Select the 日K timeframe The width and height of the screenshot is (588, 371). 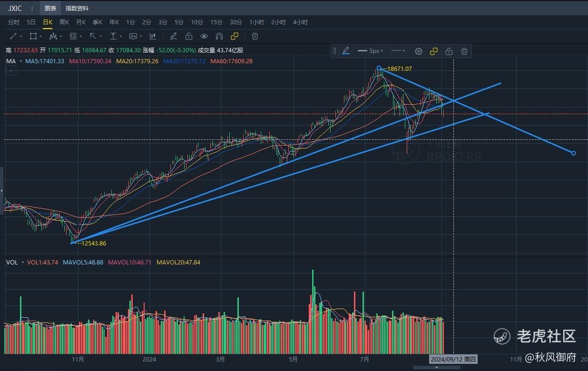pyautogui.click(x=48, y=22)
